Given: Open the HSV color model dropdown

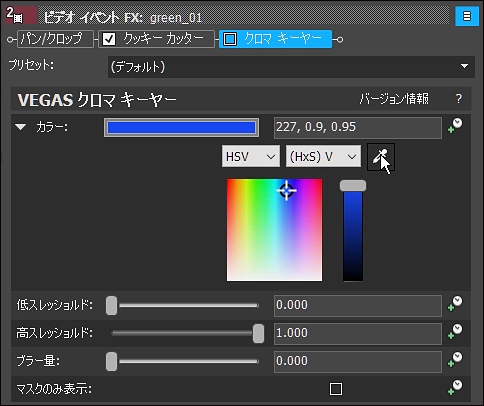Looking at the screenshot, I should pyautogui.click(x=251, y=156).
